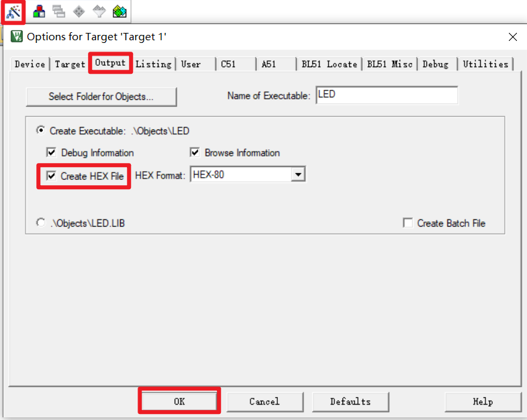
Task: Click the grayed diamond Manage Run-Time icon
Action: click(x=79, y=12)
